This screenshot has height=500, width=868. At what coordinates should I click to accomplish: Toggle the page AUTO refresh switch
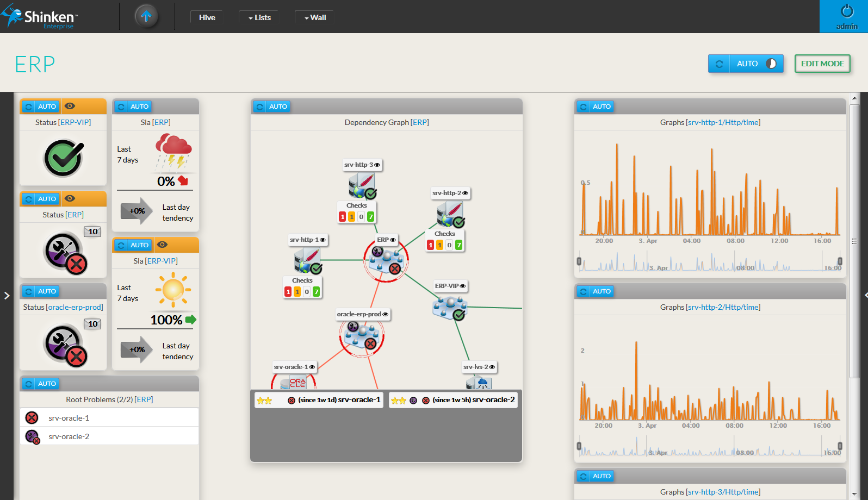(x=771, y=64)
